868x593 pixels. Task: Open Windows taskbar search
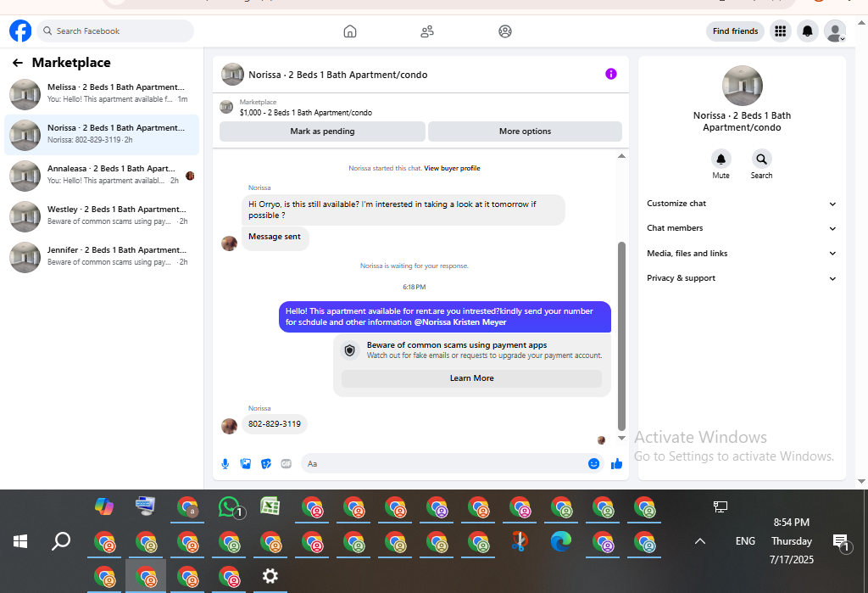click(x=61, y=541)
